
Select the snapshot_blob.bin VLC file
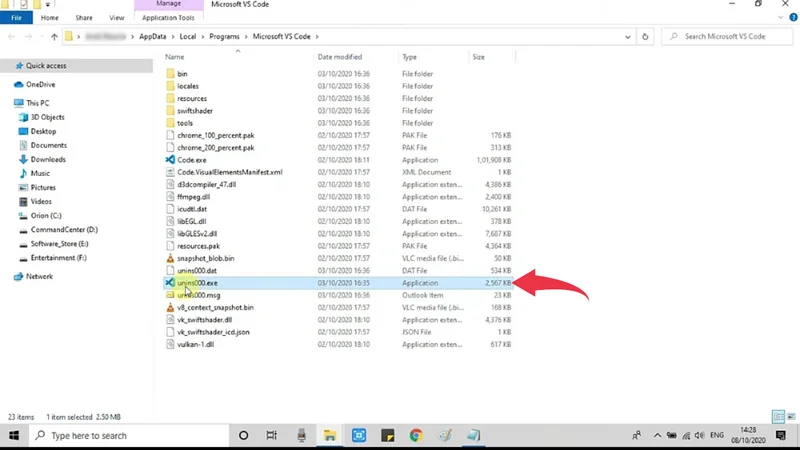tap(205, 258)
